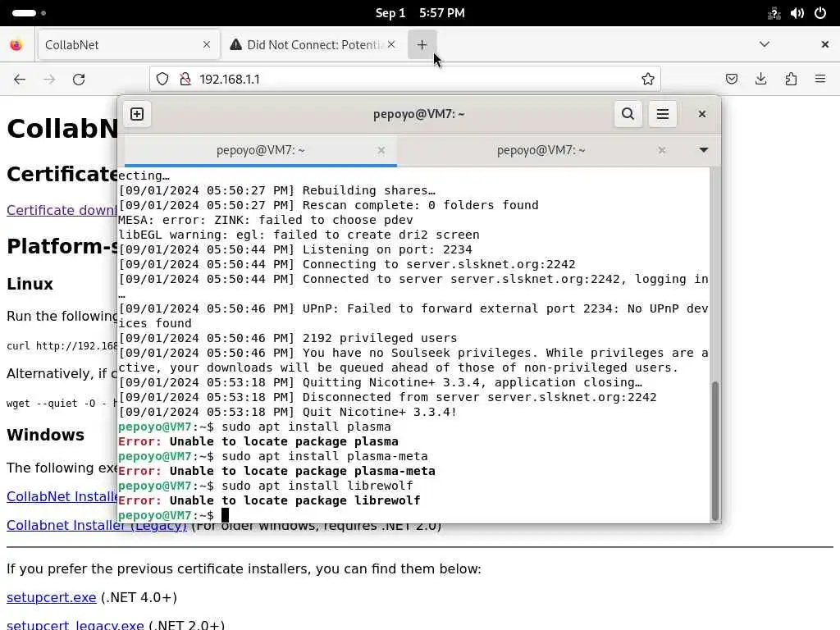
Task: Open the Extensions menu
Action: 791,80
